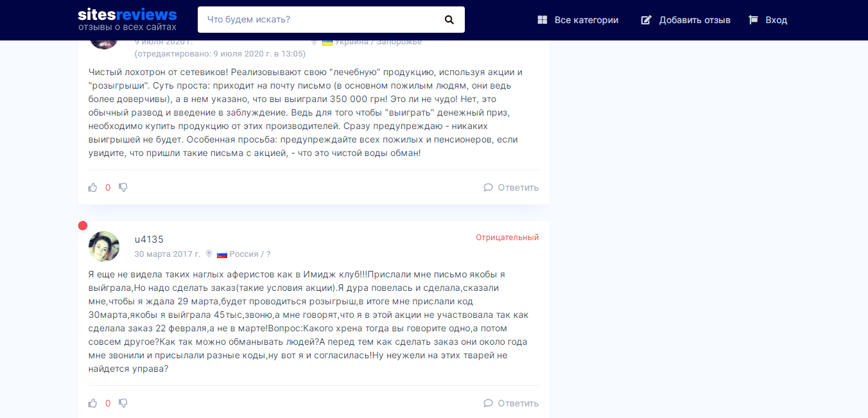
Task: Type in the Что будем искать search field
Action: tap(321, 20)
